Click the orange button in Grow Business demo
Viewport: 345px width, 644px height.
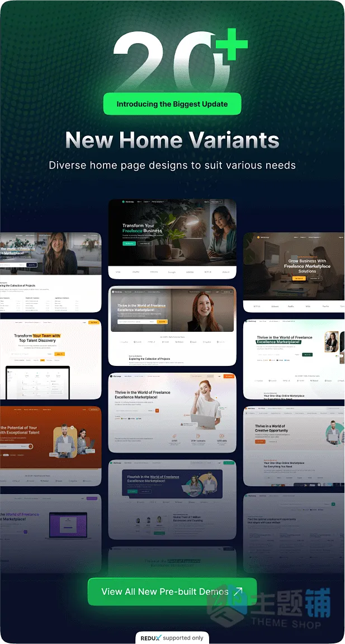299,278
